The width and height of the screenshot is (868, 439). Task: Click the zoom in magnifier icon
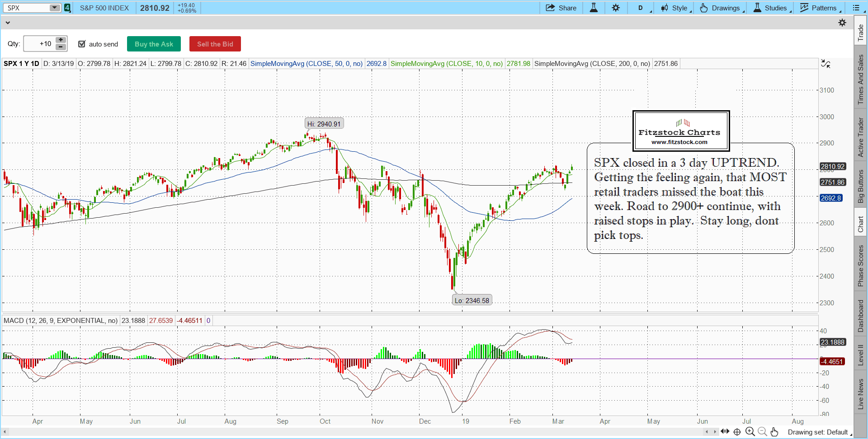coord(750,432)
